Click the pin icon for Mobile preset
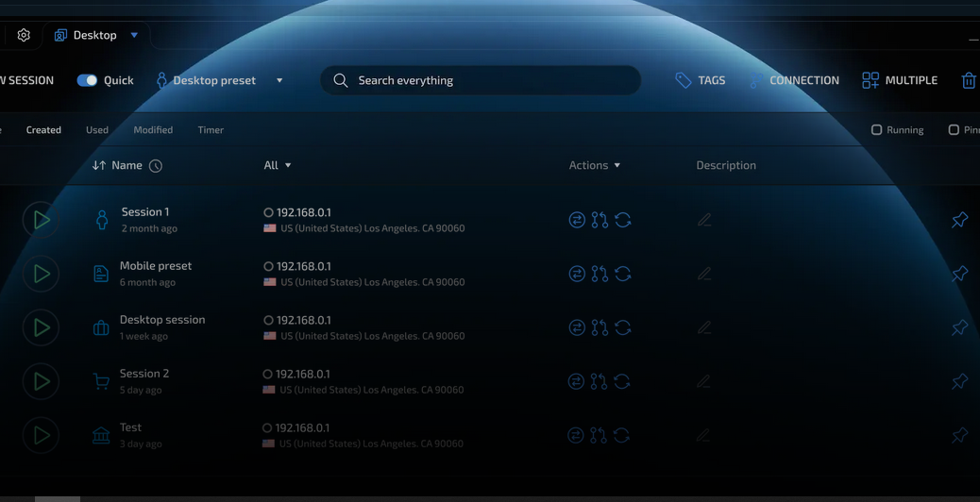980x502 pixels. click(959, 274)
